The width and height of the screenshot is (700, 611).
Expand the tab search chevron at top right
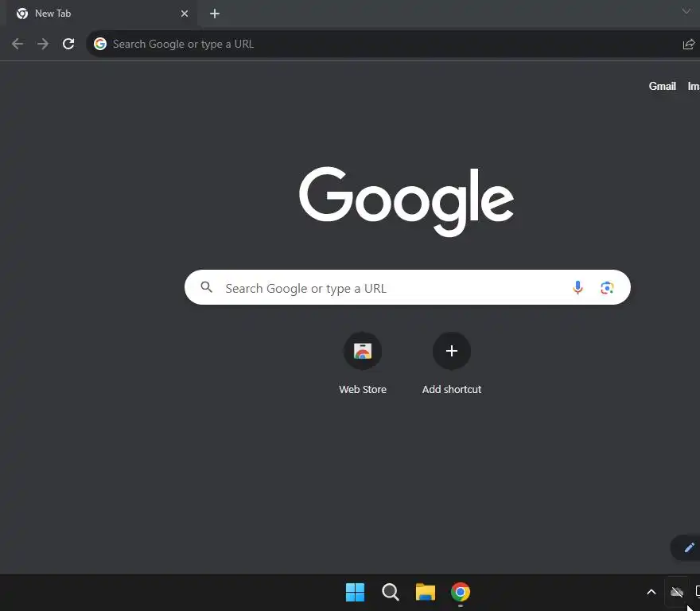[x=686, y=11]
